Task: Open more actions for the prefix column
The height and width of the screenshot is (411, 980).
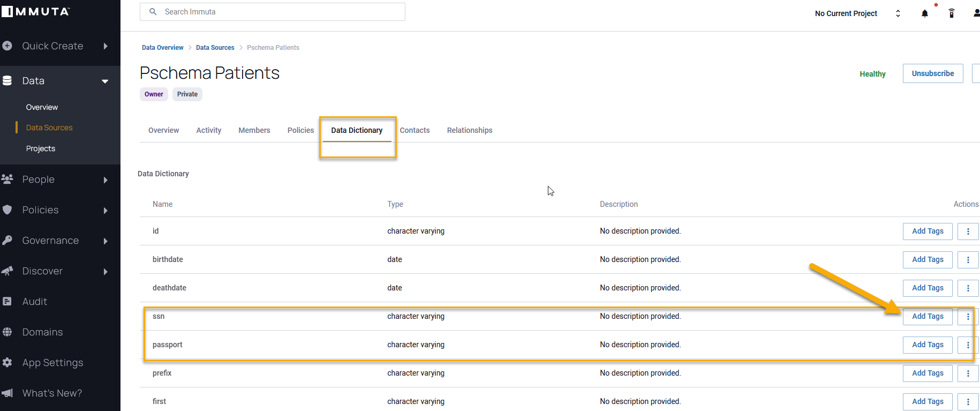Action: (968, 373)
